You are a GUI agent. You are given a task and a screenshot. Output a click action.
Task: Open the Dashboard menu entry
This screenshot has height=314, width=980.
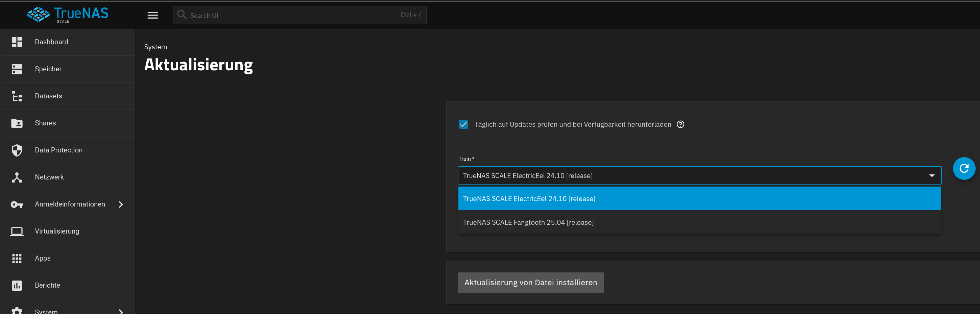coord(68,42)
